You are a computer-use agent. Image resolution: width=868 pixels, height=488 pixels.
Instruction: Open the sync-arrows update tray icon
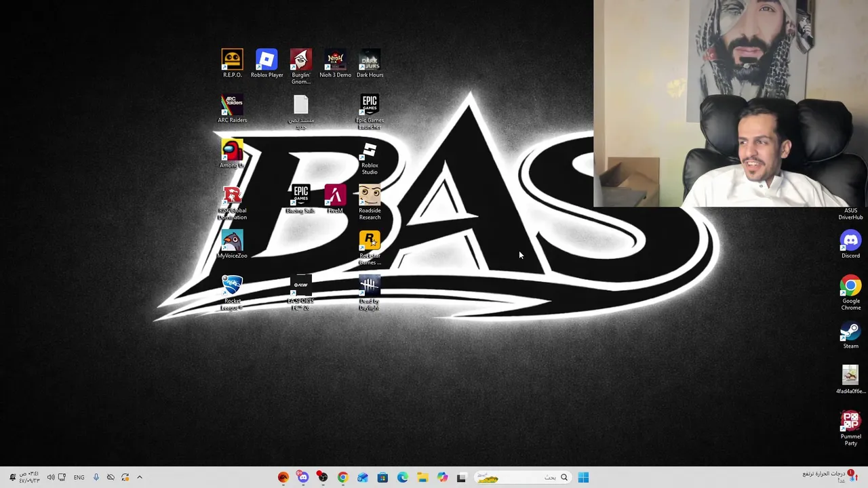click(125, 477)
